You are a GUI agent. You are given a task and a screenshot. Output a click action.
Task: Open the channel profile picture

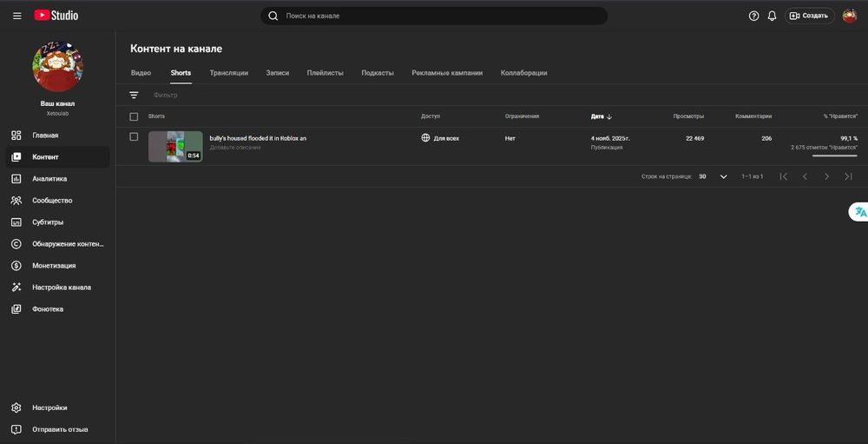coord(57,66)
